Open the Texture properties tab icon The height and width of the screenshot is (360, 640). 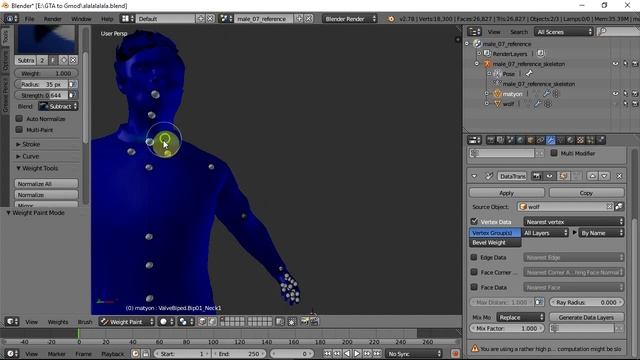coord(580,140)
